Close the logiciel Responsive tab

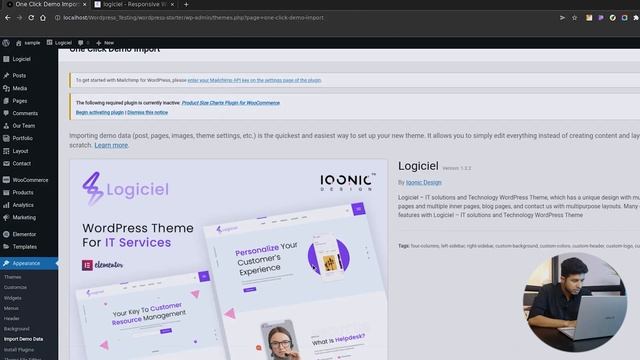[172, 4]
